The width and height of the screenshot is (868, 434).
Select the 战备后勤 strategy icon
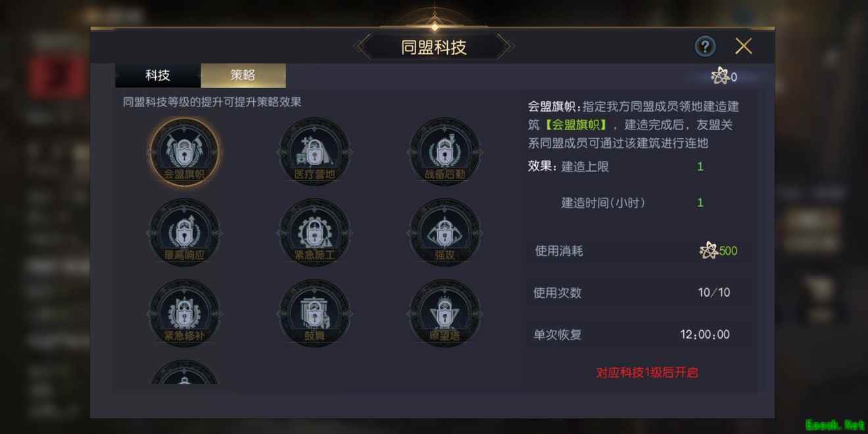(445, 152)
